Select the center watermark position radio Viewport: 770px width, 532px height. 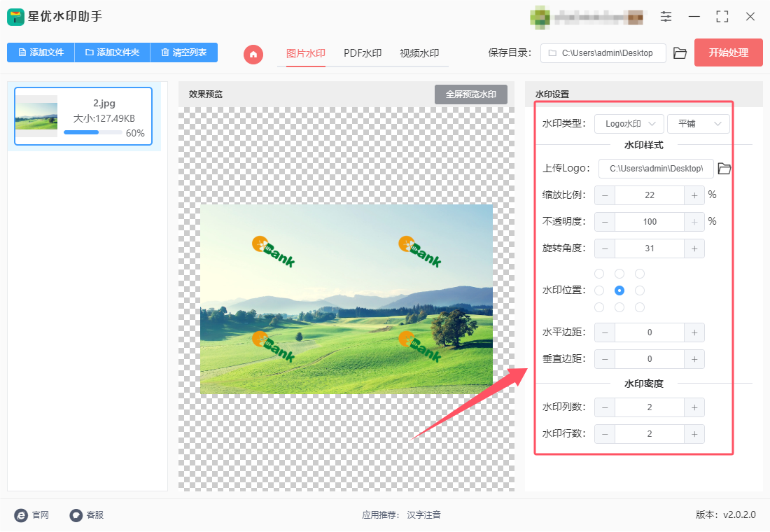(x=619, y=290)
